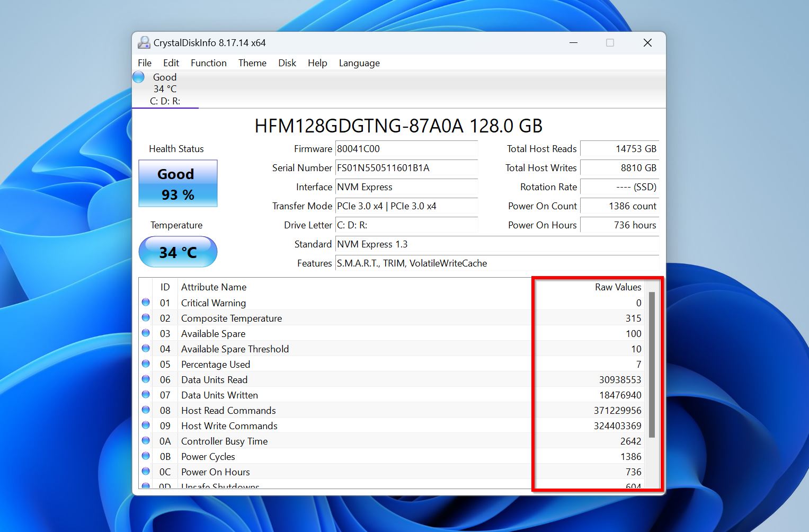The width and height of the screenshot is (809, 532).
Task: Click the 34 °C temperature button
Action: (x=178, y=252)
